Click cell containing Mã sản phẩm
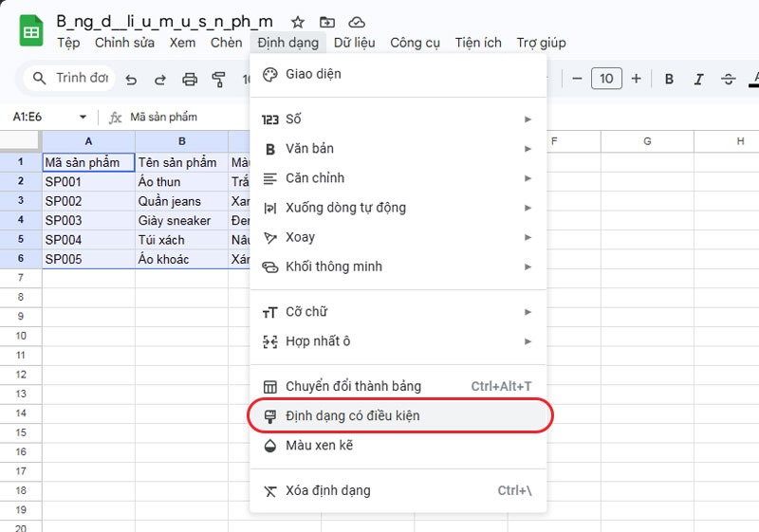Screen dimensions: 759x532 (x=88, y=162)
